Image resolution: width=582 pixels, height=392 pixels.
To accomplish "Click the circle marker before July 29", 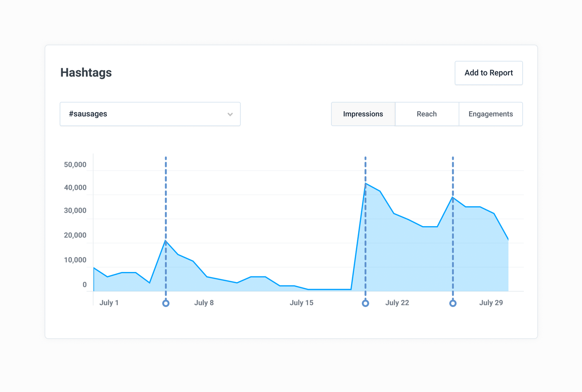I will pos(453,303).
